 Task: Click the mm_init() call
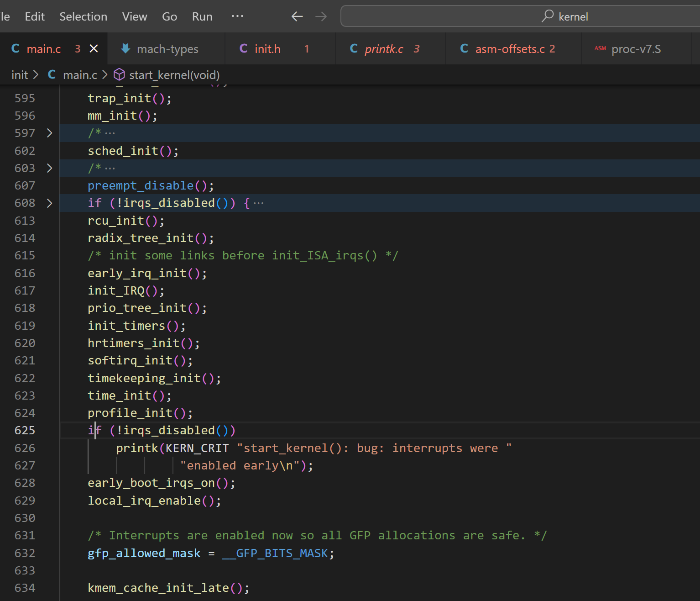pyautogui.click(x=122, y=116)
